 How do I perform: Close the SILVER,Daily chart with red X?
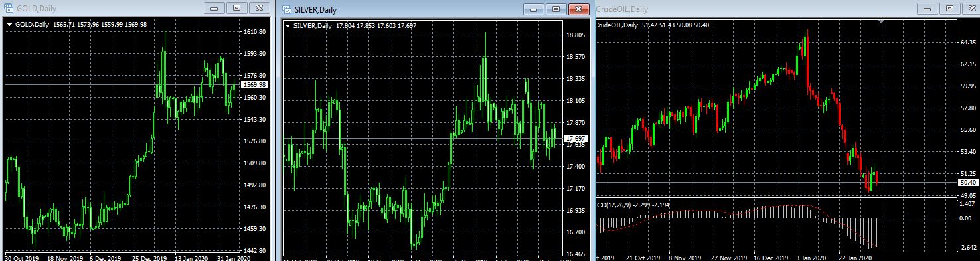579,9
